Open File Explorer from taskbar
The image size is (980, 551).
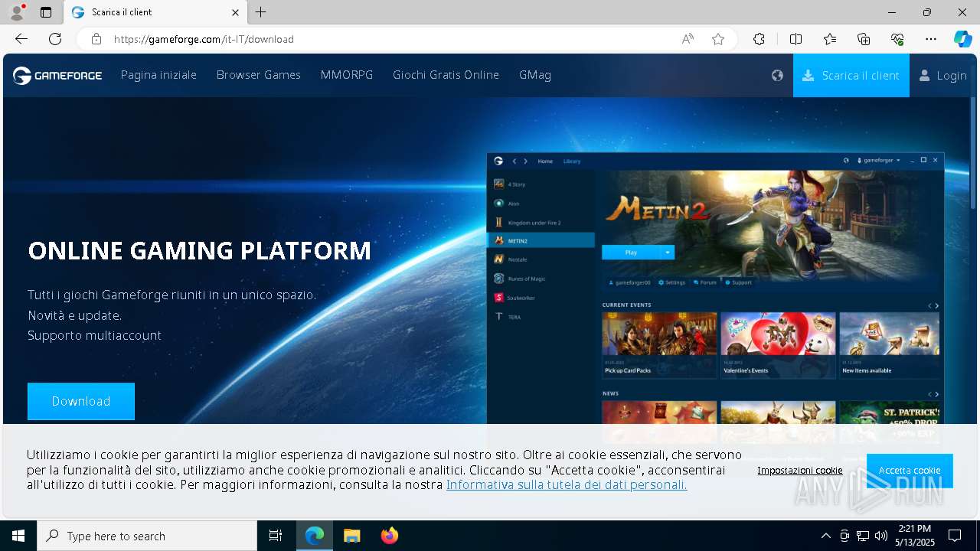pos(352,536)
